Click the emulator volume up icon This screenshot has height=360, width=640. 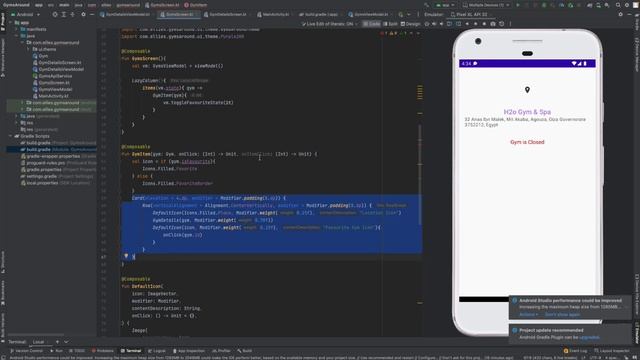coord(434,24)
